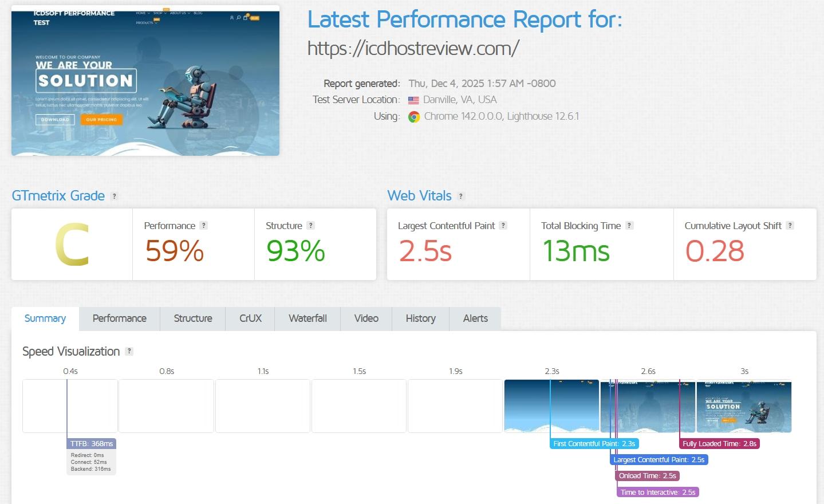Viewport: 824px width, 504px height.
Task: Click the Redirect: 0ms detail
Action: pyautogui.click(x=88, y=455)
